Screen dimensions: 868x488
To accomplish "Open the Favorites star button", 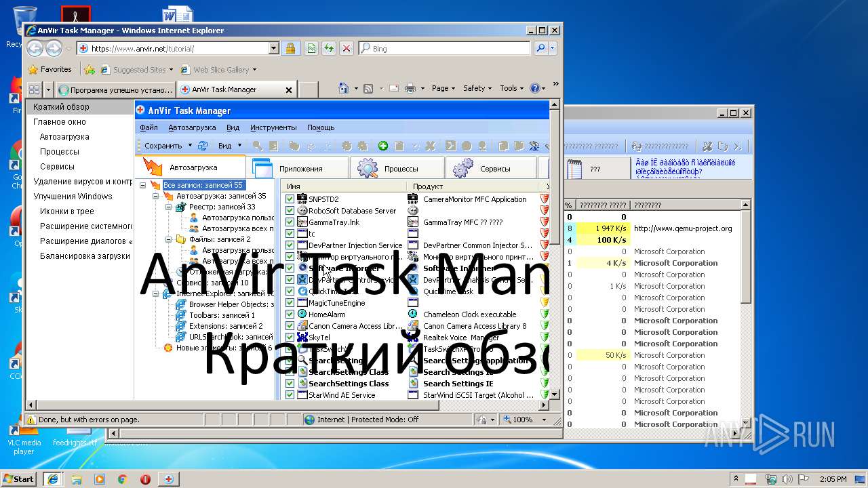I will (x=50, y=69).
